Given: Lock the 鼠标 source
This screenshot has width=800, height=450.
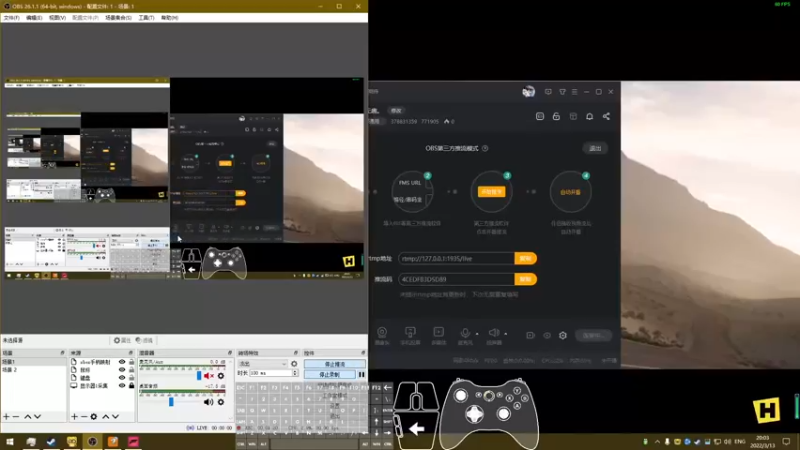Looking at the screenshot, I should click(x=132, y=370).
